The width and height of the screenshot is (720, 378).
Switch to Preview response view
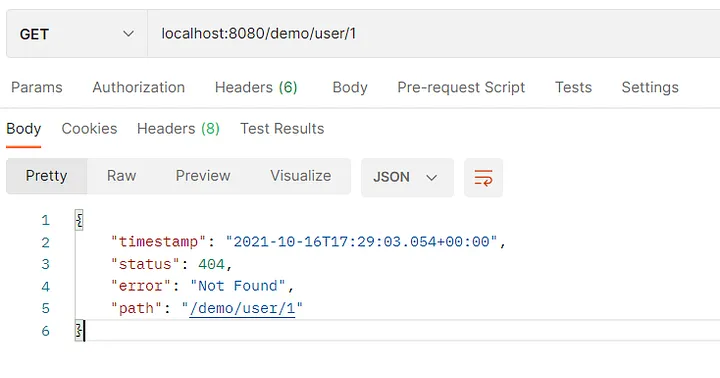click(203, 176)
